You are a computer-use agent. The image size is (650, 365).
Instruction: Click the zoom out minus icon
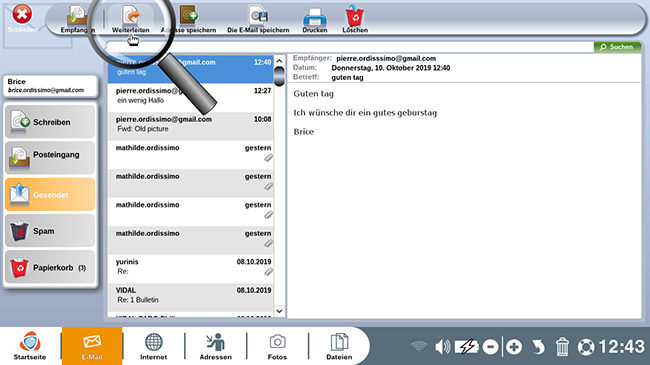click(490, 347)
